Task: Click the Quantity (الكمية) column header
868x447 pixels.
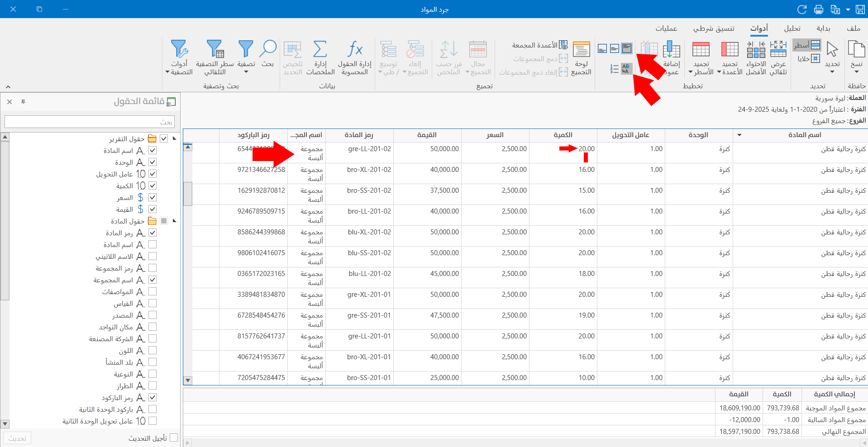Action: pos(563,135)
